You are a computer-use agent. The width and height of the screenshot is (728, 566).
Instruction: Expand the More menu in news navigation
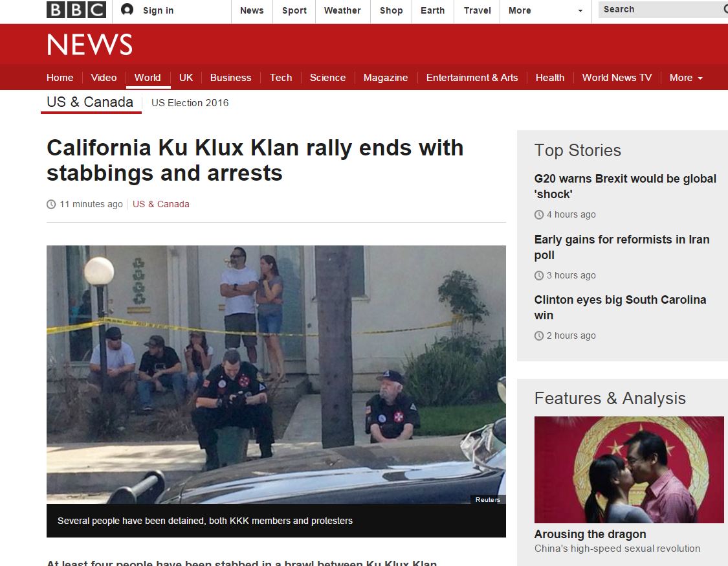click(686, 78)
